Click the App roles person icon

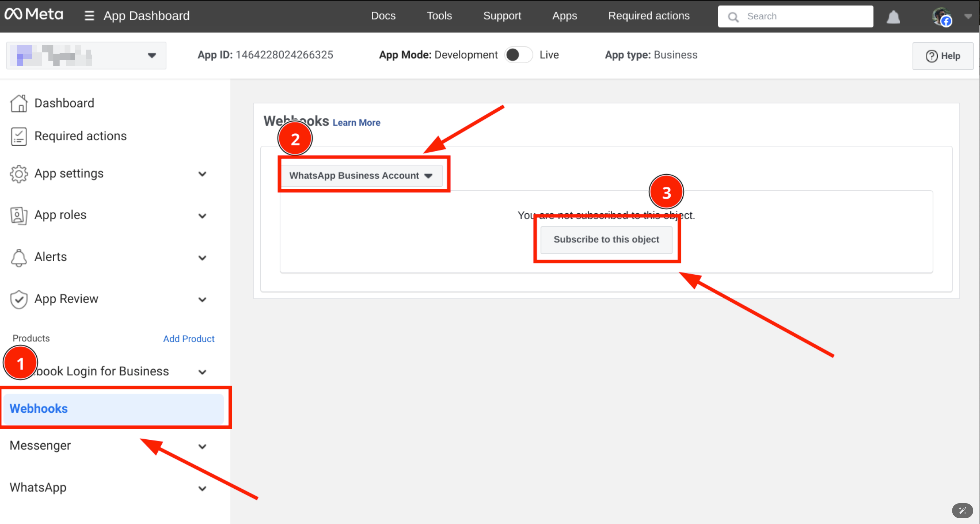coord(19,215)
